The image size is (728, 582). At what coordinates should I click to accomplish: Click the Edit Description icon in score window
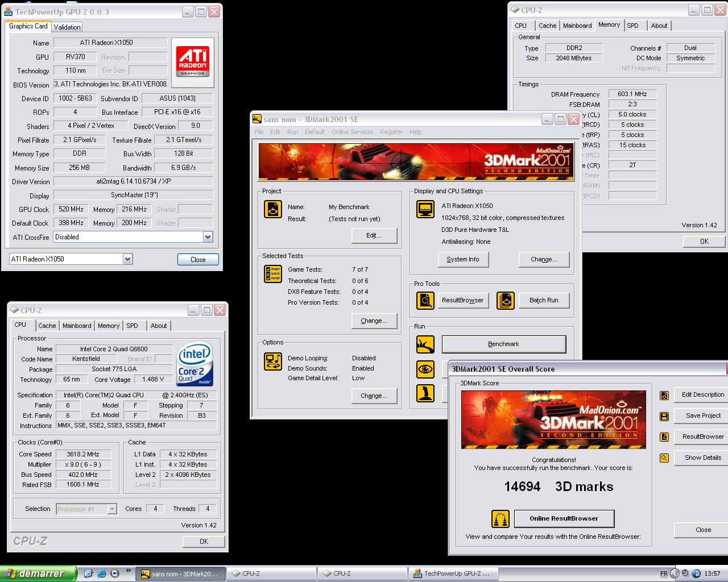point(664,395)
